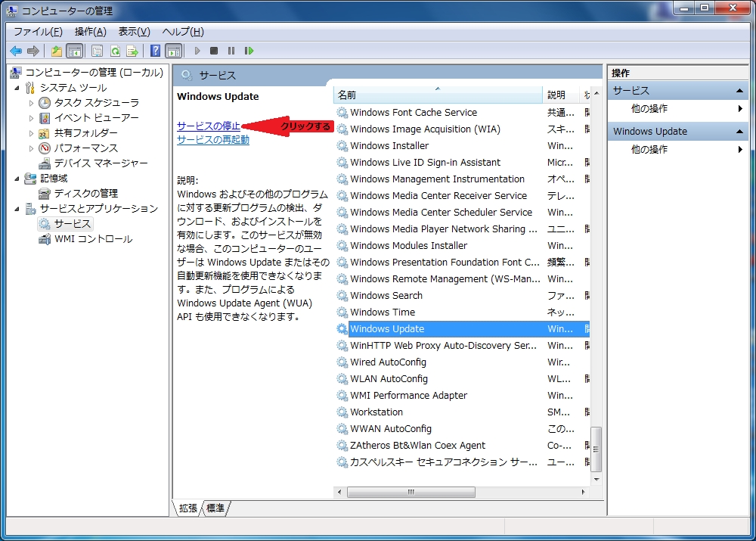This screenshot has height=541, width=756.
Task: Select コンピューターの管理 (ローカル) root node
Action: click(94, 73)
